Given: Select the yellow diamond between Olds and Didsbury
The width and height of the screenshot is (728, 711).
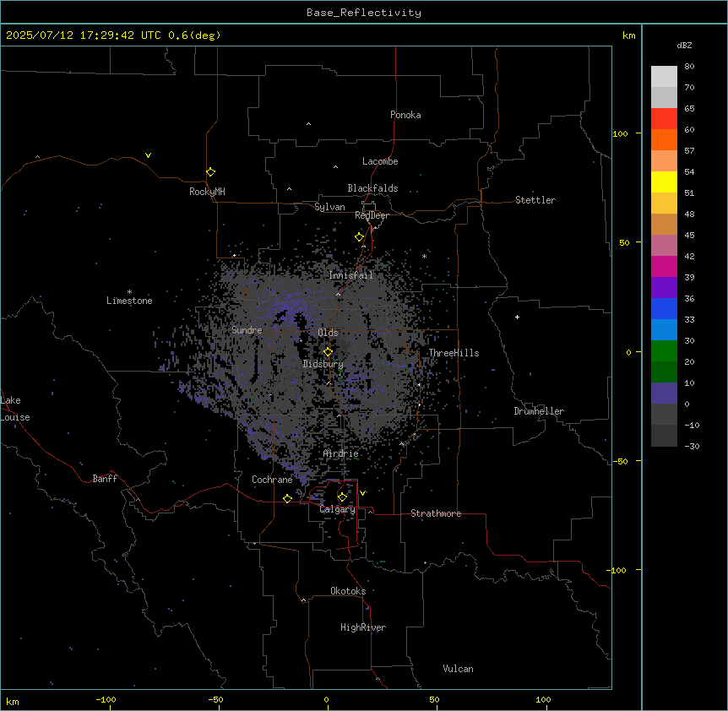Looking at the screenshot, I should 329,352.
